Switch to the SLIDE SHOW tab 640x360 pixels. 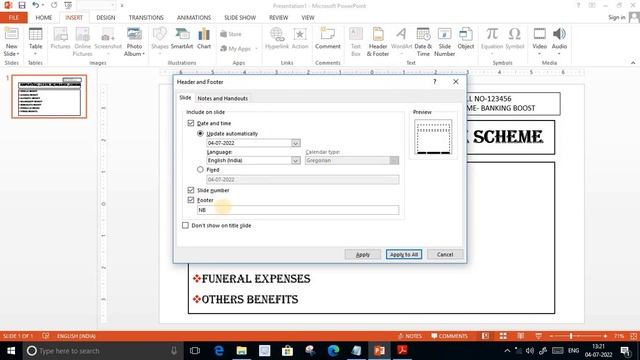pyautogui.click(x=240, y=18)
